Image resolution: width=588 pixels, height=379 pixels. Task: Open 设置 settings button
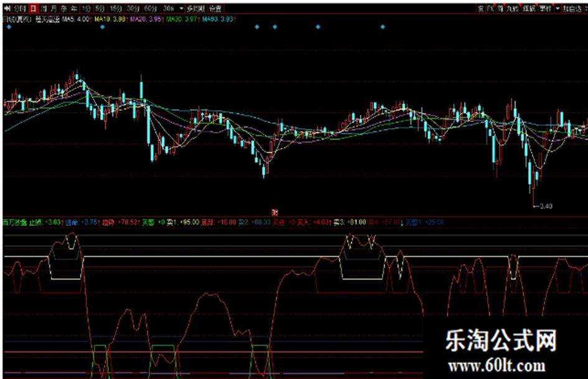coord(215,8)
